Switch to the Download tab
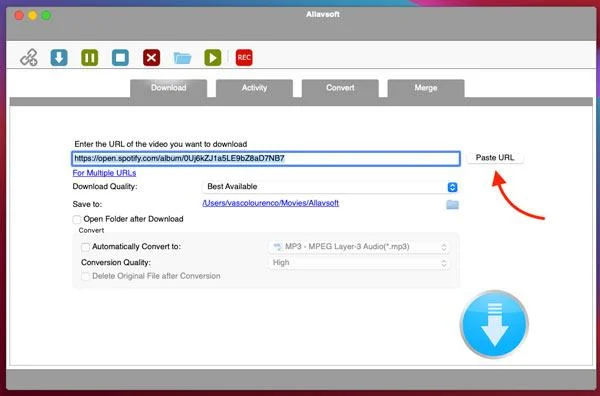 click(x=169, y=88)
